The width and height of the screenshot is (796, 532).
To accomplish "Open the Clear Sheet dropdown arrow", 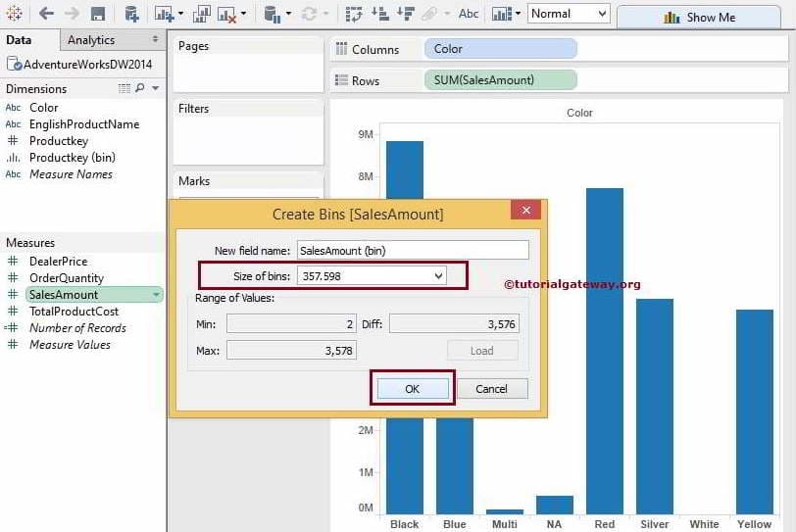I will coord(244,14).
